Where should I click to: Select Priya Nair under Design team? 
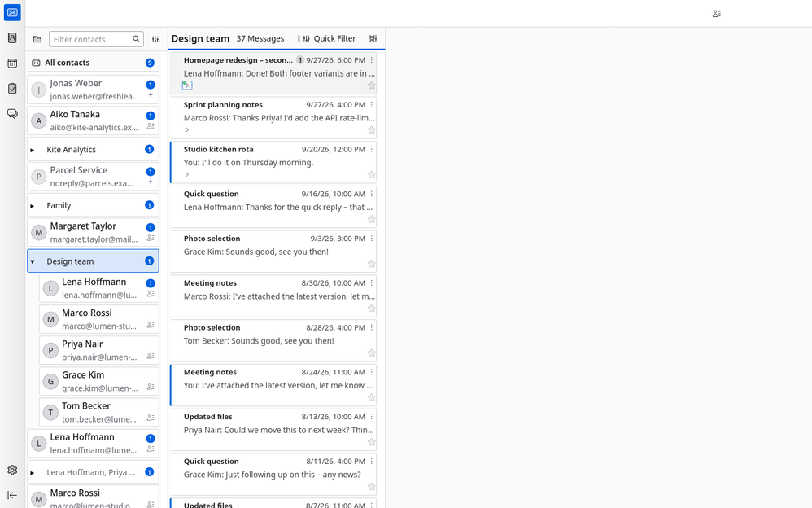pos(99,350)
